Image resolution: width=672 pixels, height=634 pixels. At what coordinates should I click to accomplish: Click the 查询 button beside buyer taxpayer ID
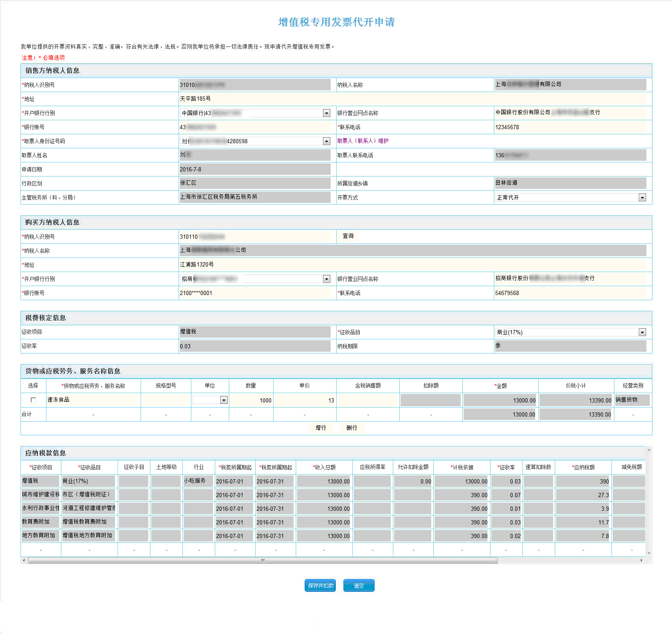click(x=348, y=236)
